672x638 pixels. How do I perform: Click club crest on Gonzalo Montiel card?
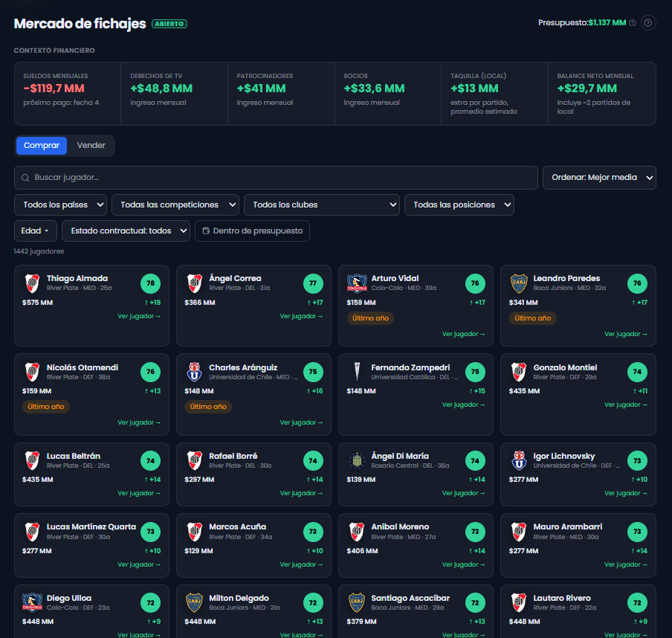coord(519,372)
